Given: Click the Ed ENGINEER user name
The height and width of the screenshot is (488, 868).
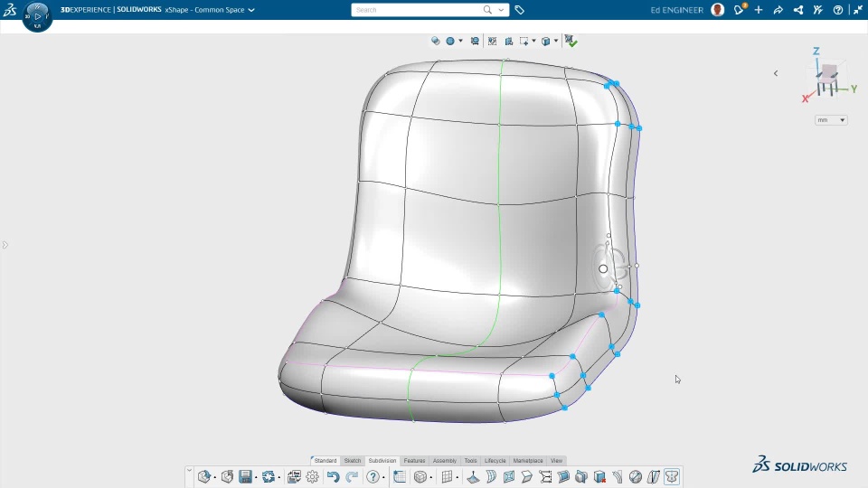Looking at the screenshot, I should coord(676,10).
